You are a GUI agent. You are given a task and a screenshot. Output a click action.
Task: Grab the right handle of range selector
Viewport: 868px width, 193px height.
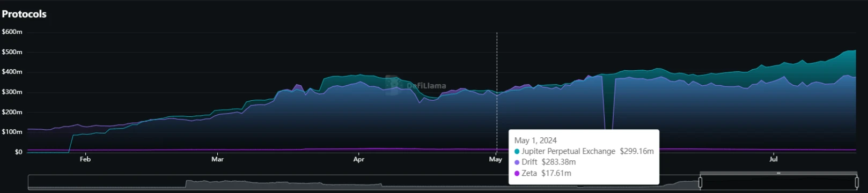pyautogui.click(x=857, y=182)
